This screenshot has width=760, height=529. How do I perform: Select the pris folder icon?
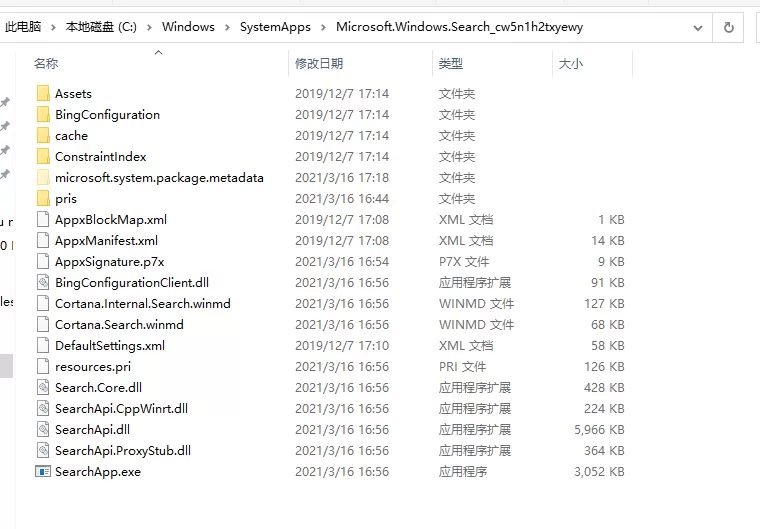click(43, 198)
